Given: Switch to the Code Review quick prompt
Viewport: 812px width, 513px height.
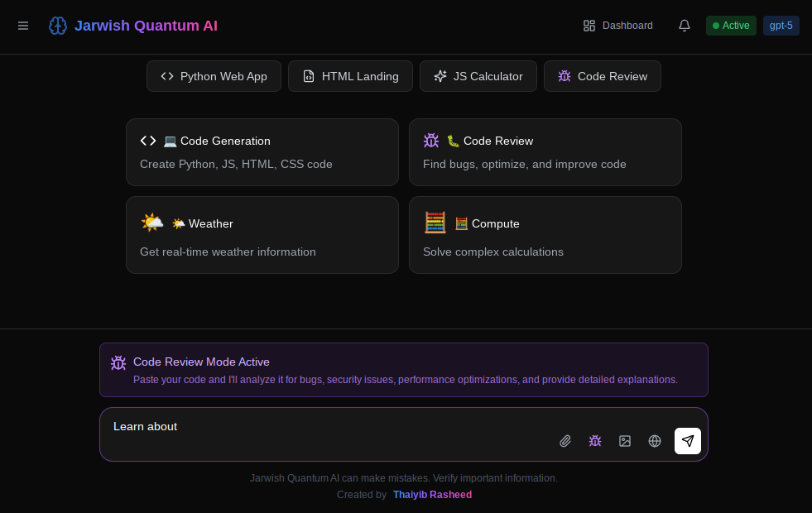Looking at the screenshot, I should point(603,76).
